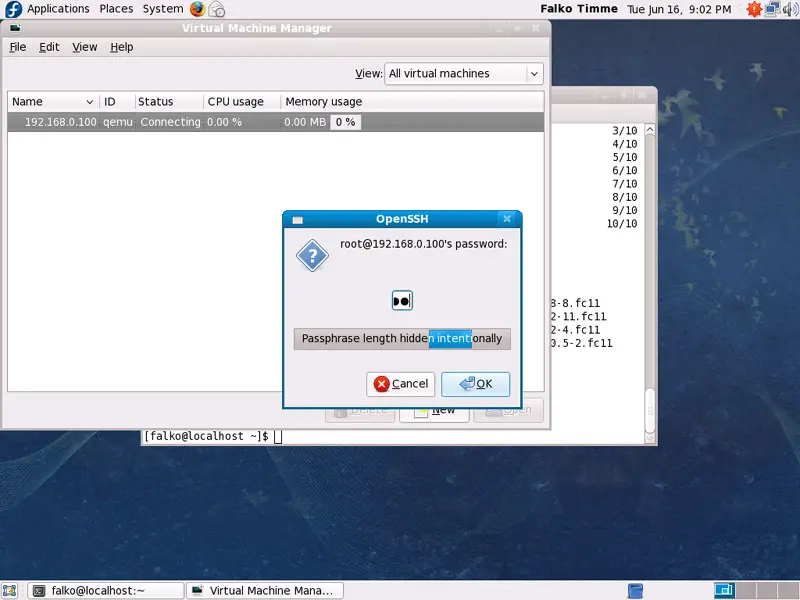This screenshot has width=800, height=600.
Task: Switch to the first workspace in pager
Action: [725, 591]
